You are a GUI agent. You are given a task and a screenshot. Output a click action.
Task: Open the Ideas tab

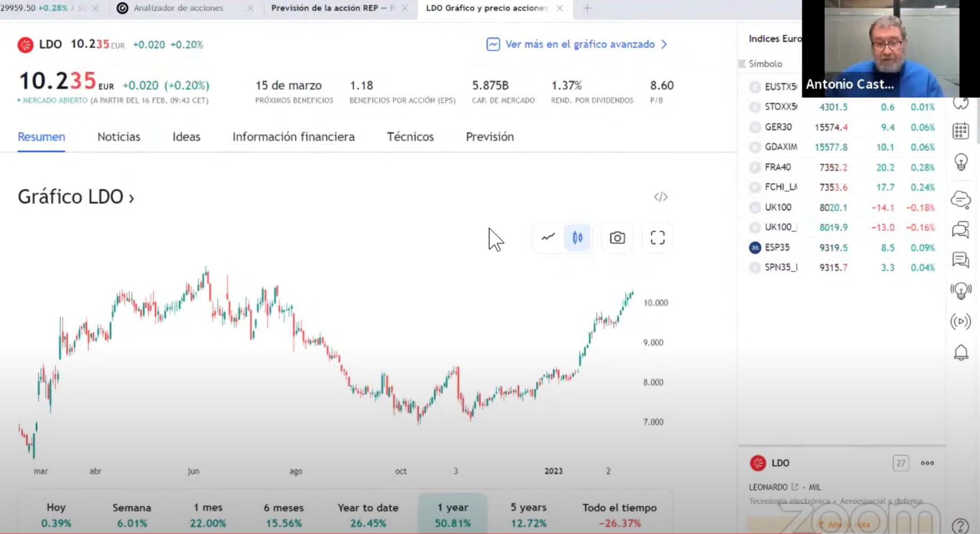186,137
